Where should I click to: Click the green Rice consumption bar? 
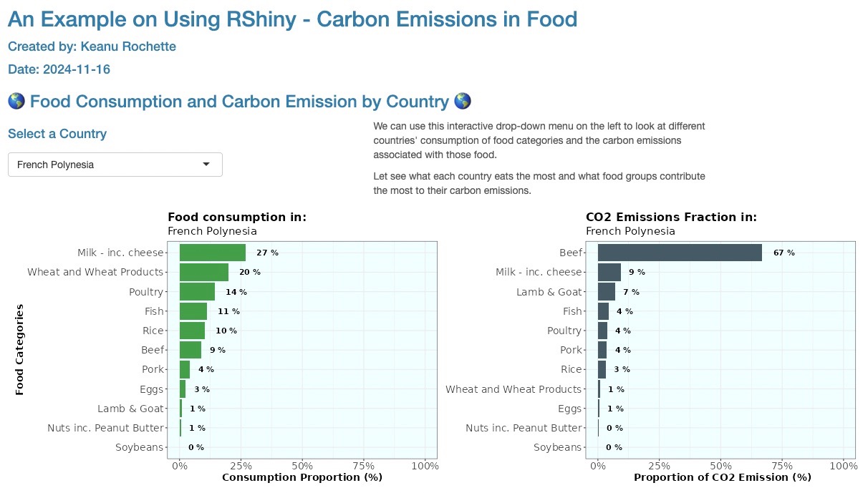[192, 331]
